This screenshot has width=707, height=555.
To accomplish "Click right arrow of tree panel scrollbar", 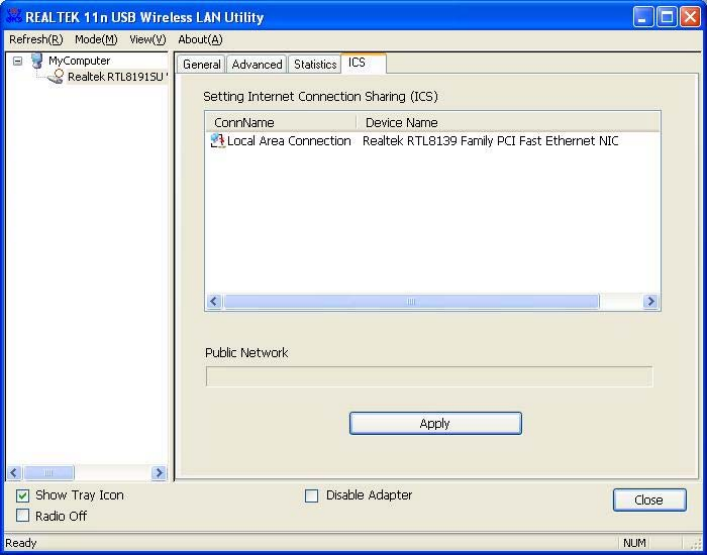I will [159, 472].
